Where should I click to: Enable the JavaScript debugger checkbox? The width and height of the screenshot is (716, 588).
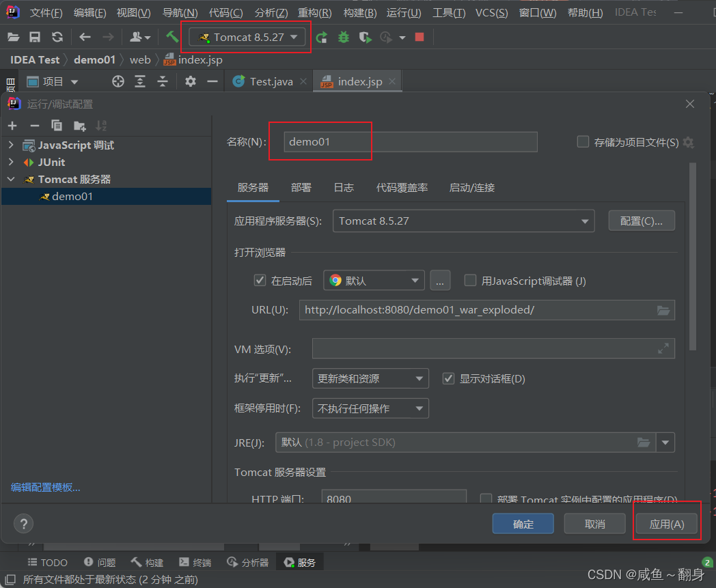coord(470,280)
